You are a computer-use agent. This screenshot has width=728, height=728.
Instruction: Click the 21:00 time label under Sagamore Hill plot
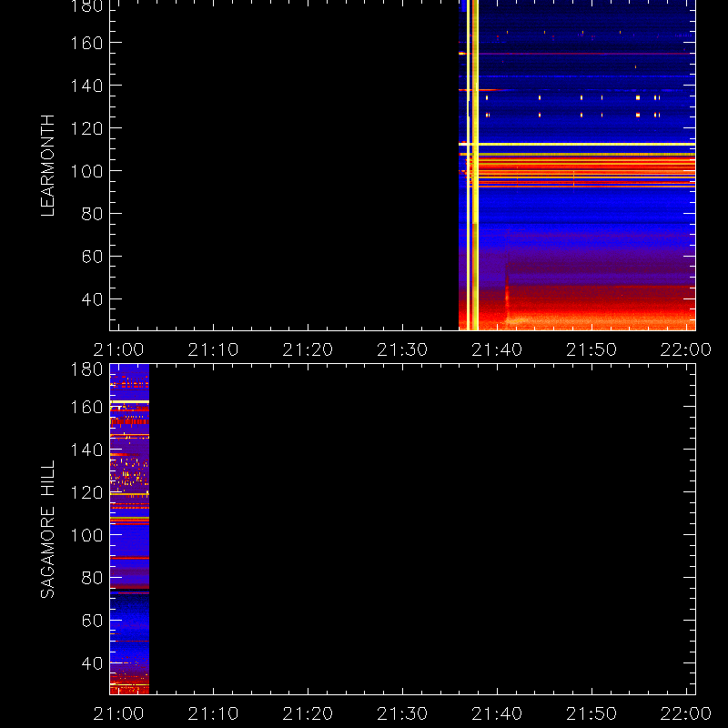119,713
